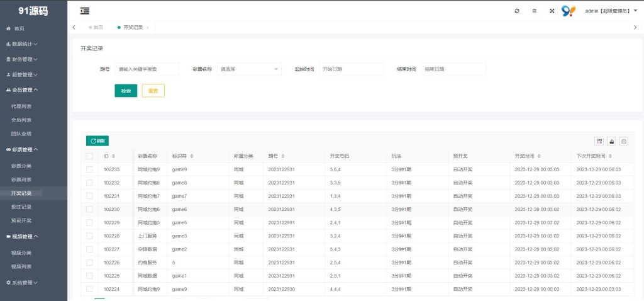The height and width of the screenshot is (301, 644).
Task: Close the 开奖记录 tab
Action: [x=148, y=28]
